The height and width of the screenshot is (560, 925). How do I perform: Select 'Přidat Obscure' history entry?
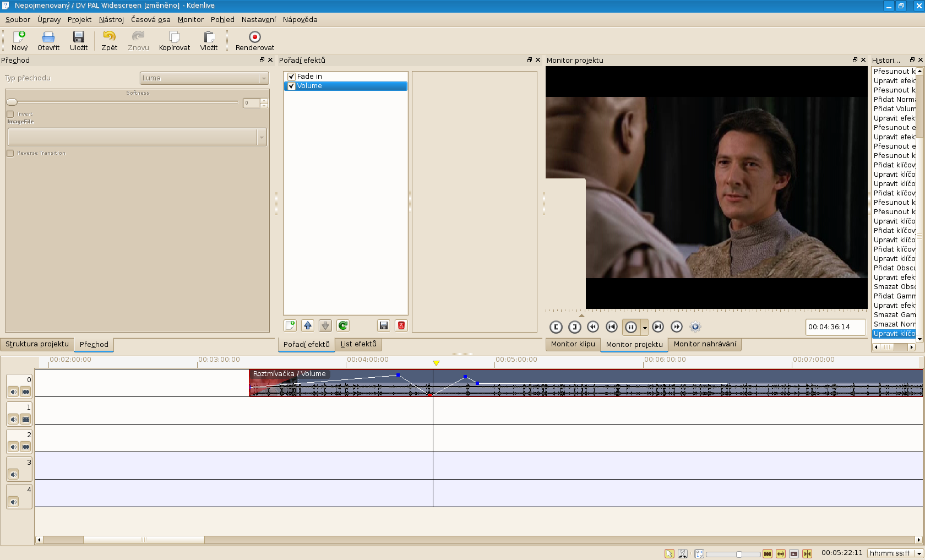pos(894,268)
